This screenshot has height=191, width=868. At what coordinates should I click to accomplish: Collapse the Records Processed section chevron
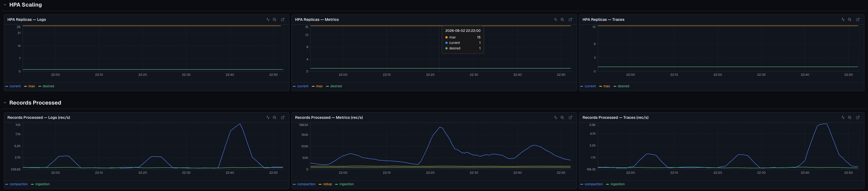pos(5,103)
